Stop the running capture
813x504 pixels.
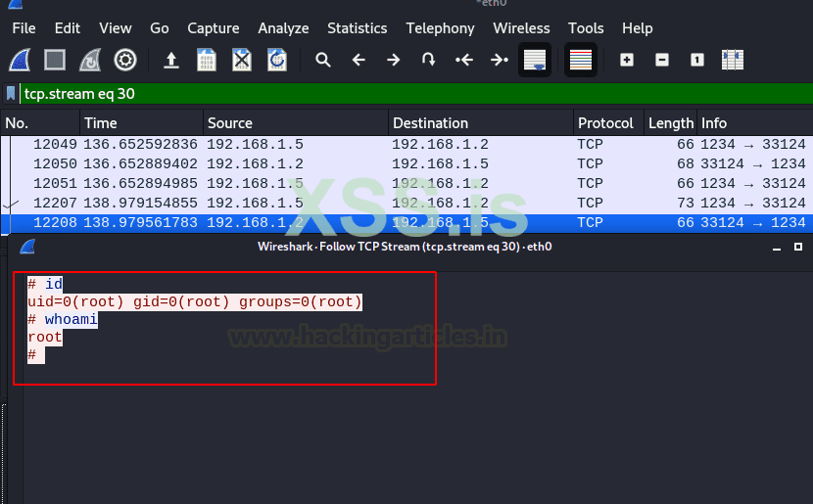[x=55, y=60]
